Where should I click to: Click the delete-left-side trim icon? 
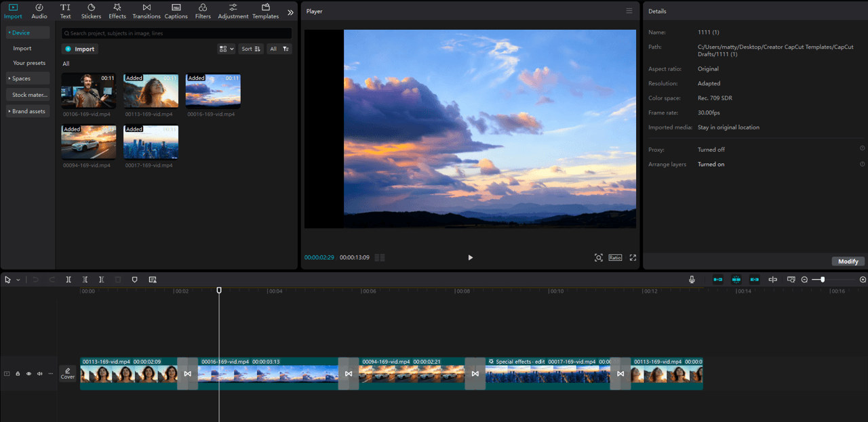pyautogui.click(x=85, y=279)
